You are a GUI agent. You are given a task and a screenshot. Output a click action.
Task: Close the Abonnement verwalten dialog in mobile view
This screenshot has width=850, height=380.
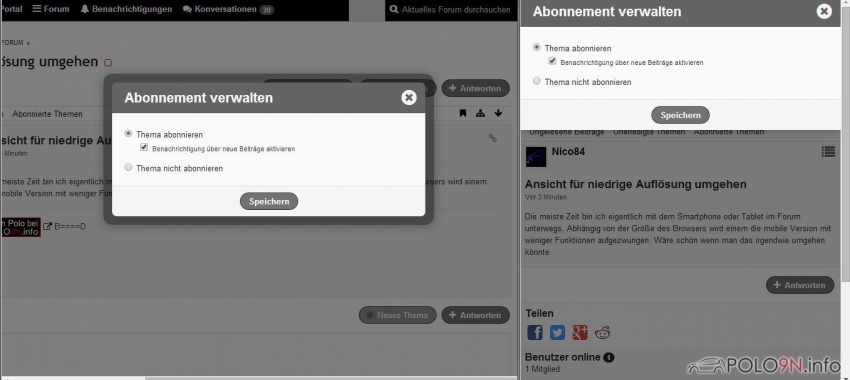point(825,11)
